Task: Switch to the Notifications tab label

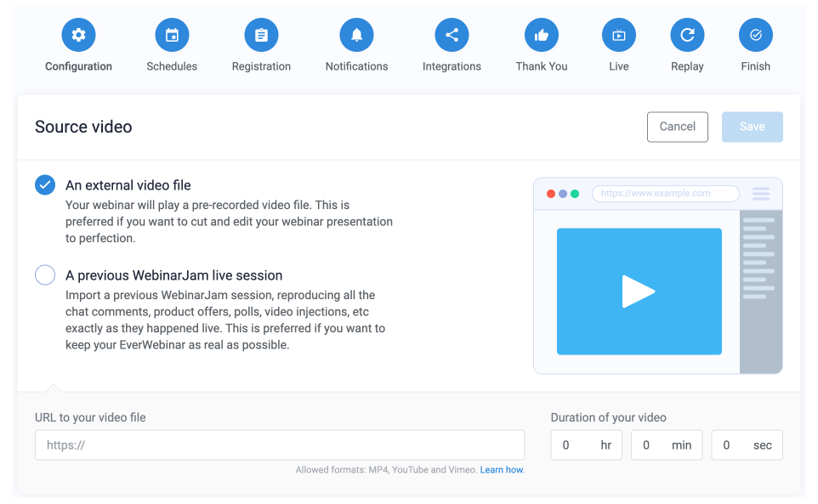Action: (x=356, y=66)
